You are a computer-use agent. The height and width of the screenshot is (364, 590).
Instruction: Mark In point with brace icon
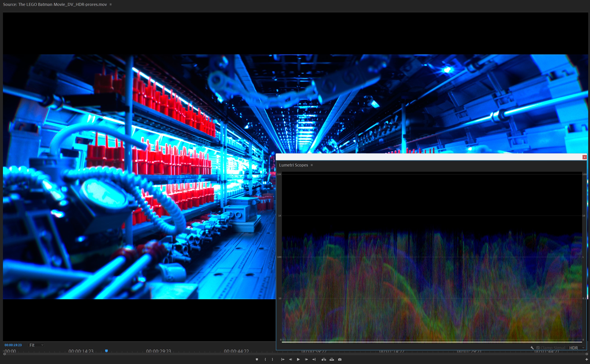[265, 359]
